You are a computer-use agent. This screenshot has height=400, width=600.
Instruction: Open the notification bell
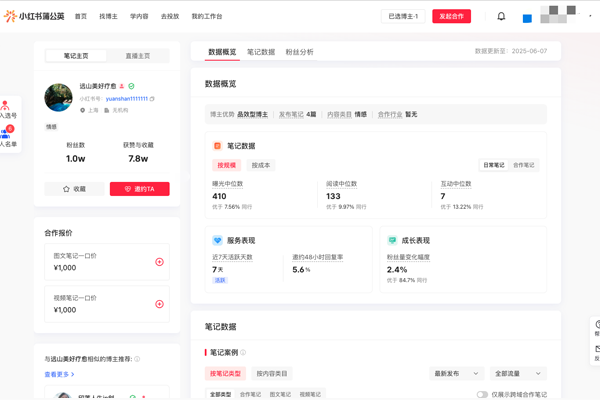(x=501, y=16)
